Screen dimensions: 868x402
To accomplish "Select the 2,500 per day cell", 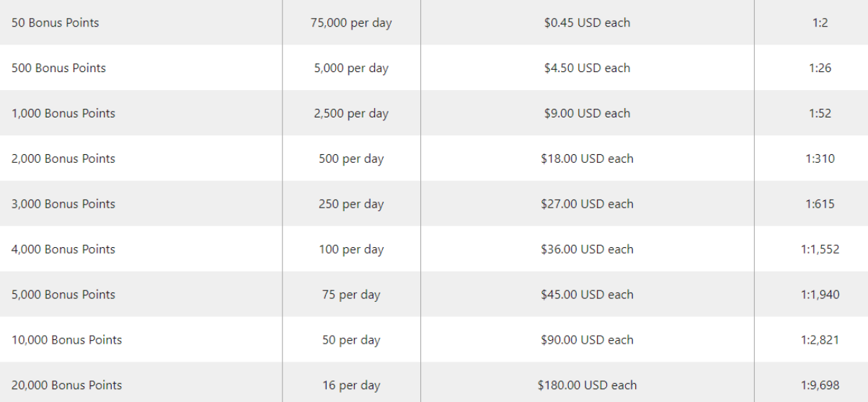I will tap(351, 113).
